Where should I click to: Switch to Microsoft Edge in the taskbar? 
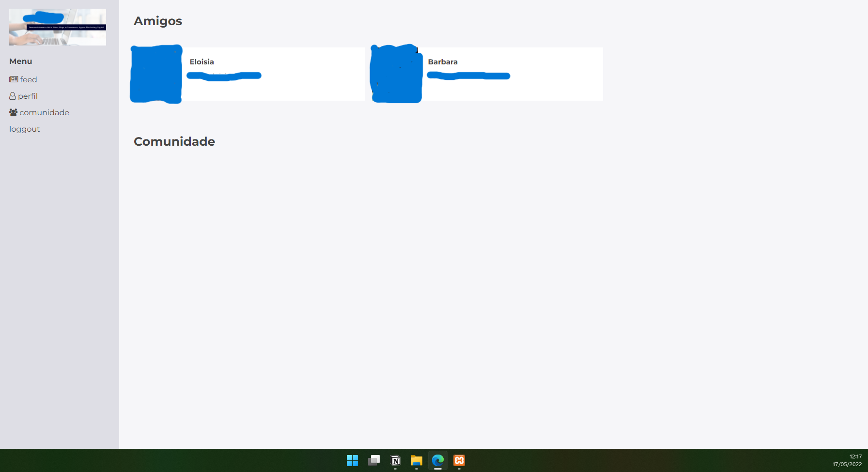[438, 460]
